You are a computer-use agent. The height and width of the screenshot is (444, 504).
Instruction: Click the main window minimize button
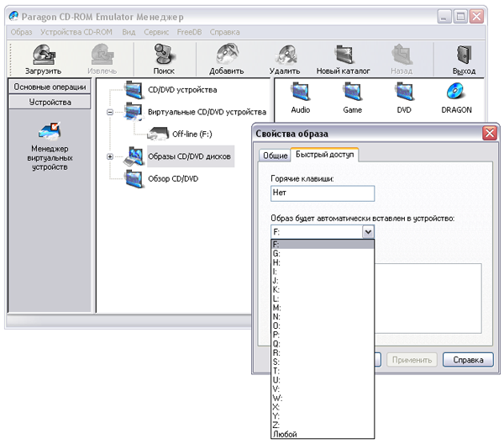444,17
